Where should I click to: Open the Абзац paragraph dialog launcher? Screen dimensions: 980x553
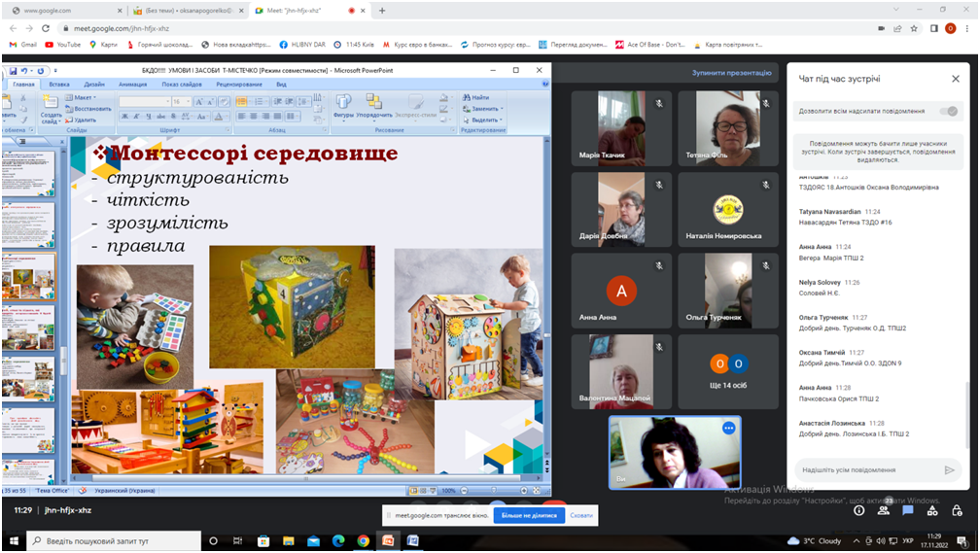[325, 130]
